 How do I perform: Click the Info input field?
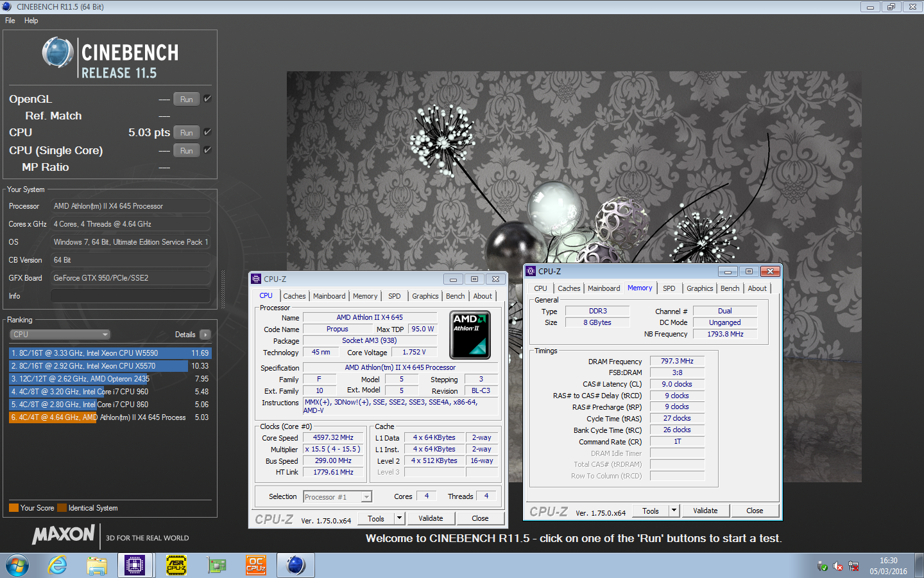pos(130,296)
